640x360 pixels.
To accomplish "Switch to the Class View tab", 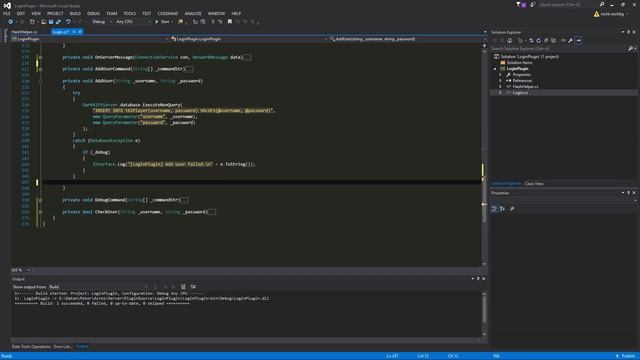I will pyautogui.click(x=534, y=184).
